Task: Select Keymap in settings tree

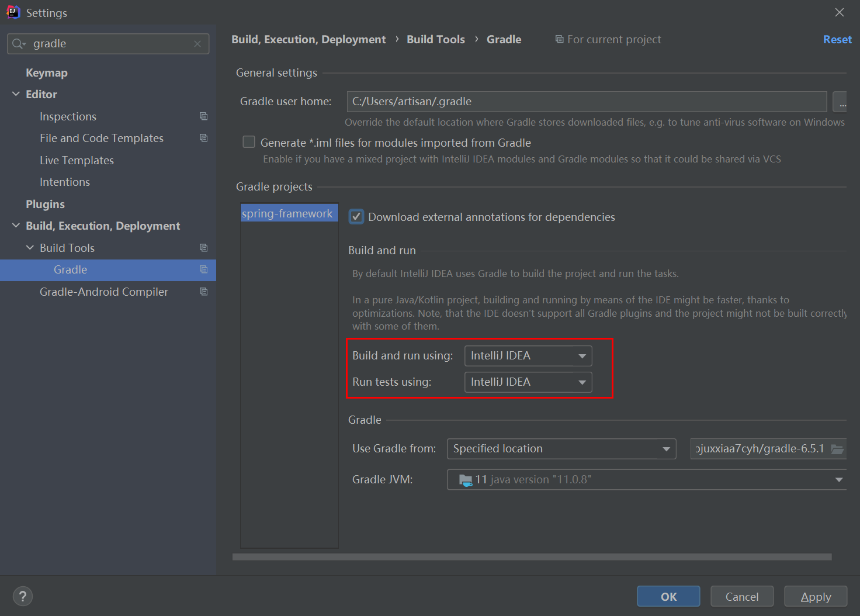Action: [47, 72]
